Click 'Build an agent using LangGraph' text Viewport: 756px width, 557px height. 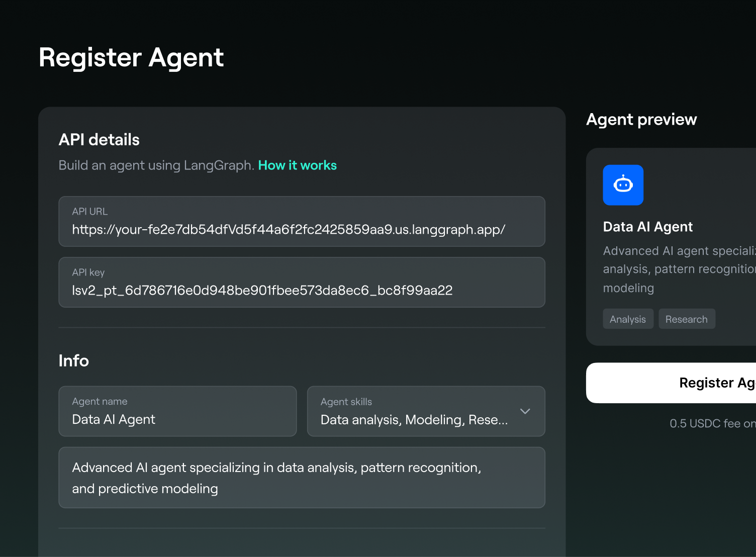coord(156,165)
